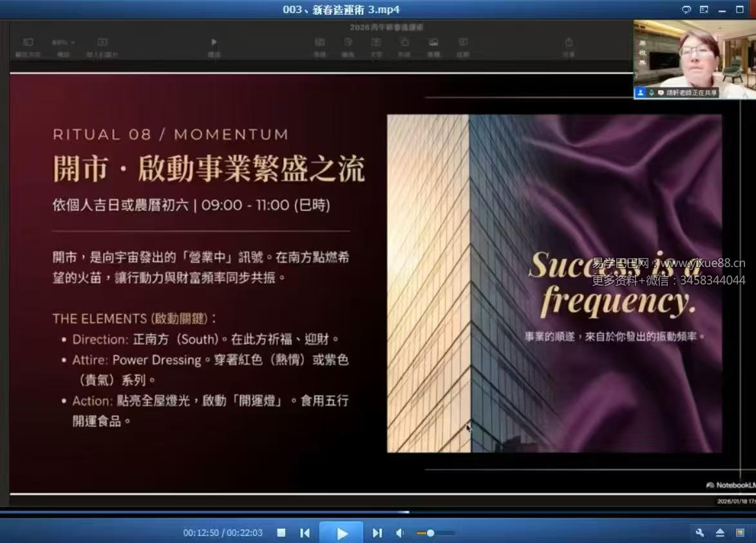Image resolution: width=756 pixels, height=543 pixels.
Task: Click the Keynote view sidebar icon
Action: click(x=28, y=42)
